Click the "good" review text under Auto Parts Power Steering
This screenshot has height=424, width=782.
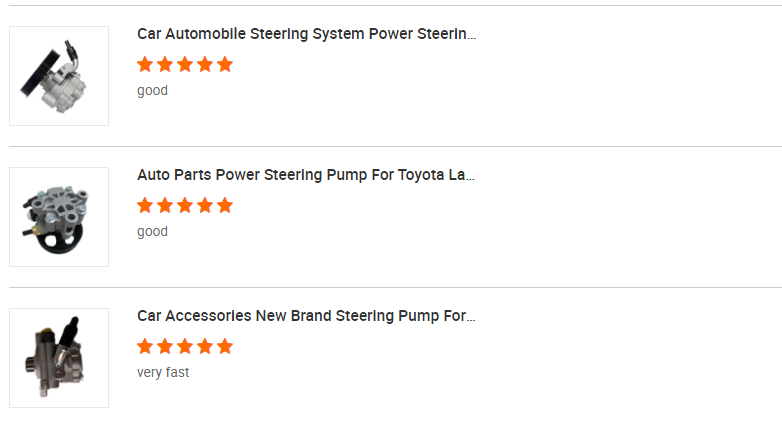pos(152,232)
